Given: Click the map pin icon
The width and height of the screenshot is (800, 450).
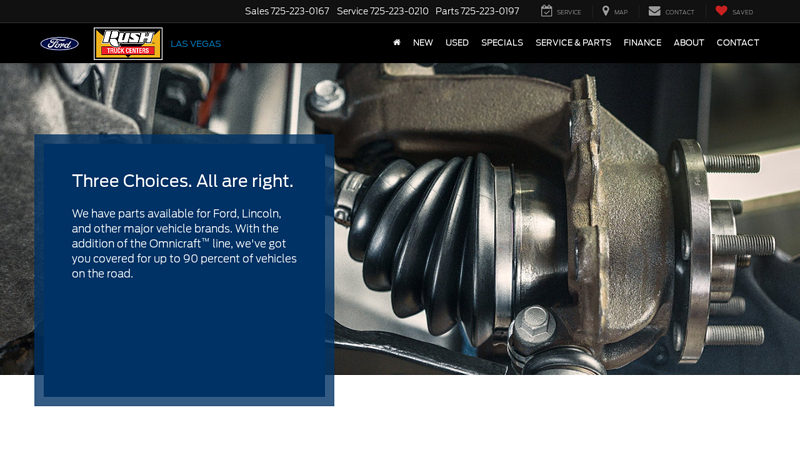Looking at the screenshot, I should pos(606,11).
